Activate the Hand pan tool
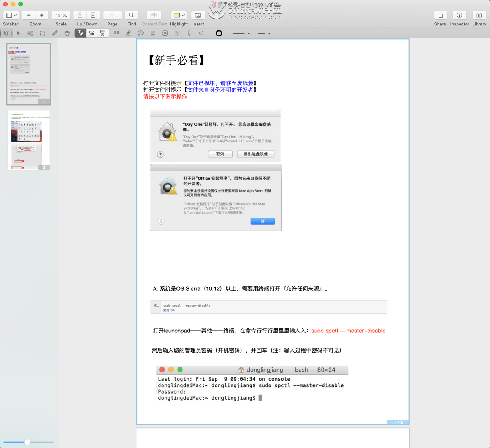This screenshot has width=490, height=448. coord(67,33)
